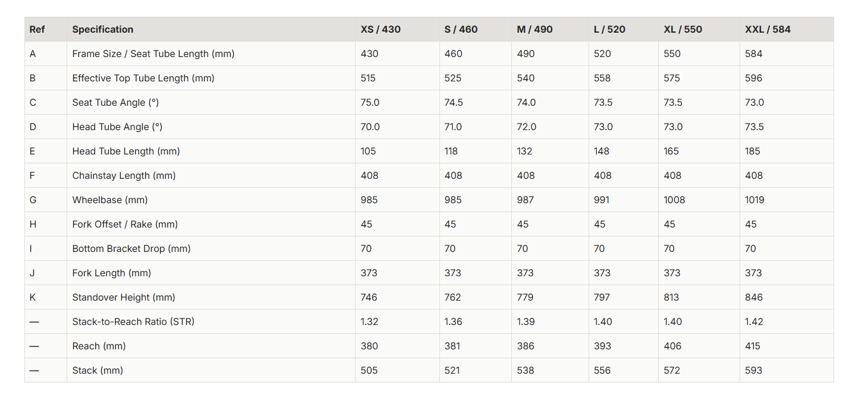Click the Specification column header
The height and width of the screenshot is (404, 868).
pyautogui.click(x=103, y=29)
